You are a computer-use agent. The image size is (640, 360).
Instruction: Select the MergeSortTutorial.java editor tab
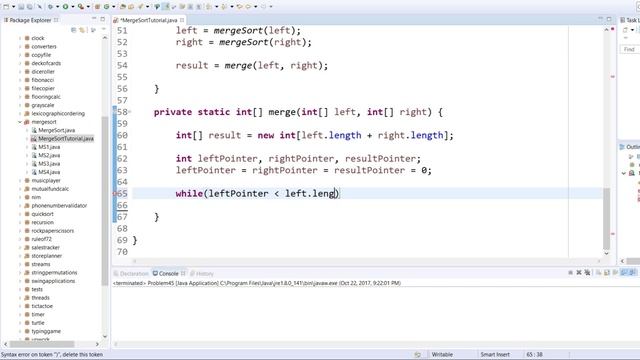point(149,20)
